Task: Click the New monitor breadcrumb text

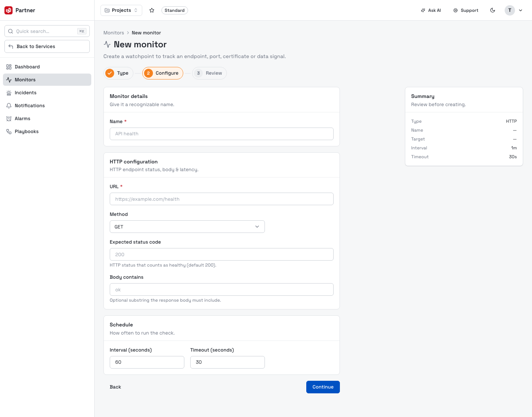Action: point(146,33)
